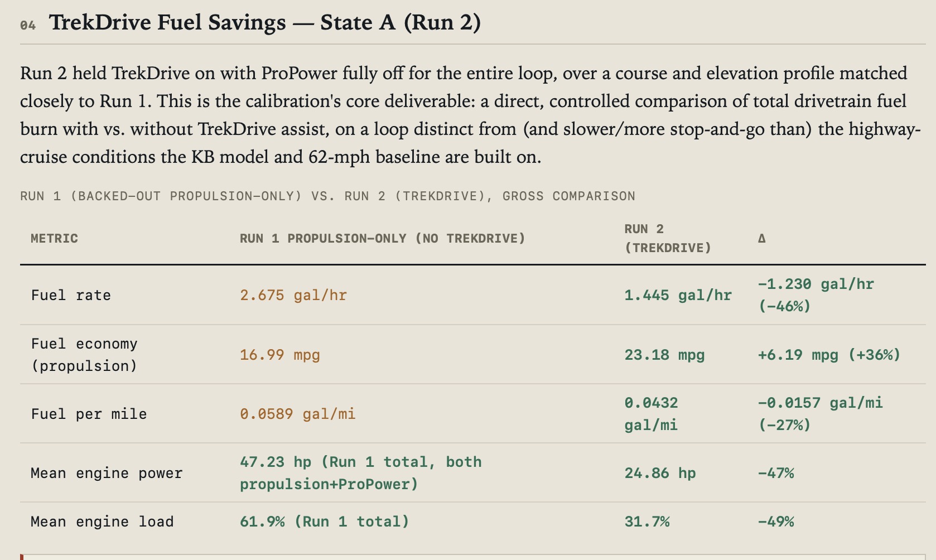Click the table caption about gross comparison
Viewport: 936px width, 560px height.
click(x=327, y=196)
